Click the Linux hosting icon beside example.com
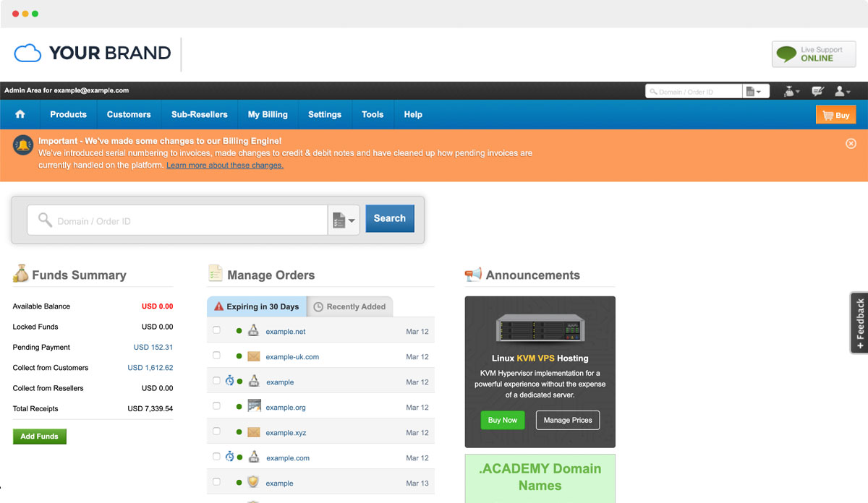This screenshot has height=503, width=868. tap(254, 457)
